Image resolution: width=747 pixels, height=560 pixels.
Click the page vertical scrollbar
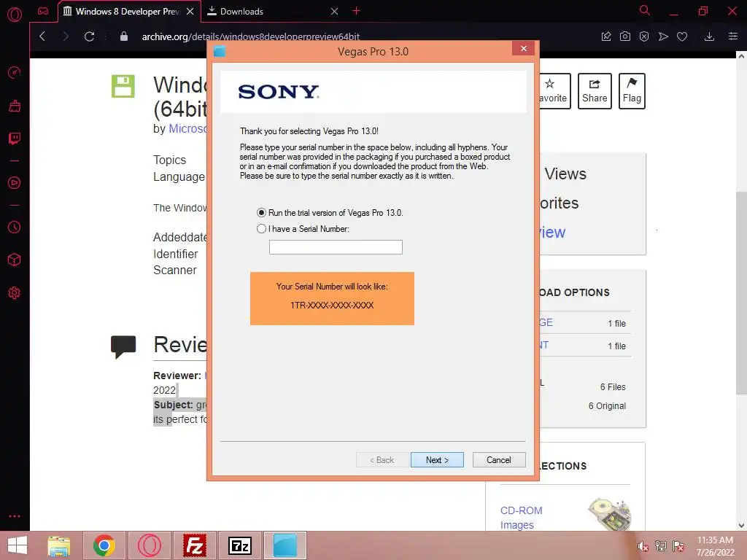click(741, 292)
